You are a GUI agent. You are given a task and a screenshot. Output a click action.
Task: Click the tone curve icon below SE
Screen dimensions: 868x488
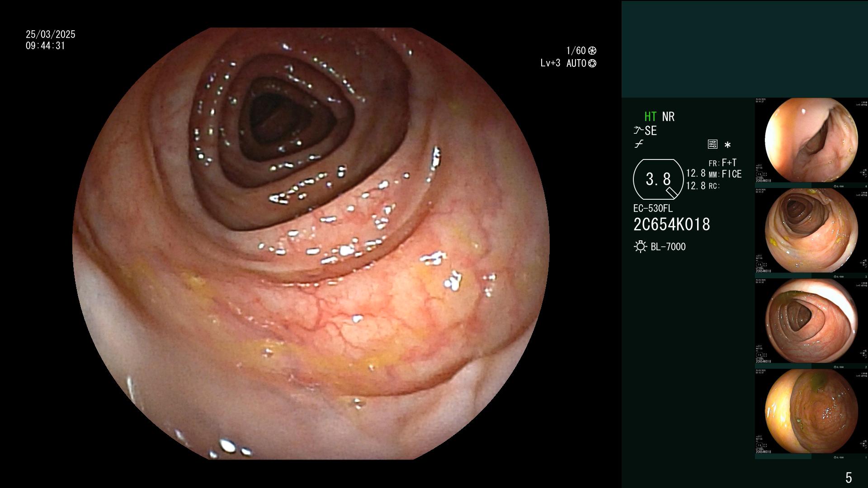pos(639,144)
